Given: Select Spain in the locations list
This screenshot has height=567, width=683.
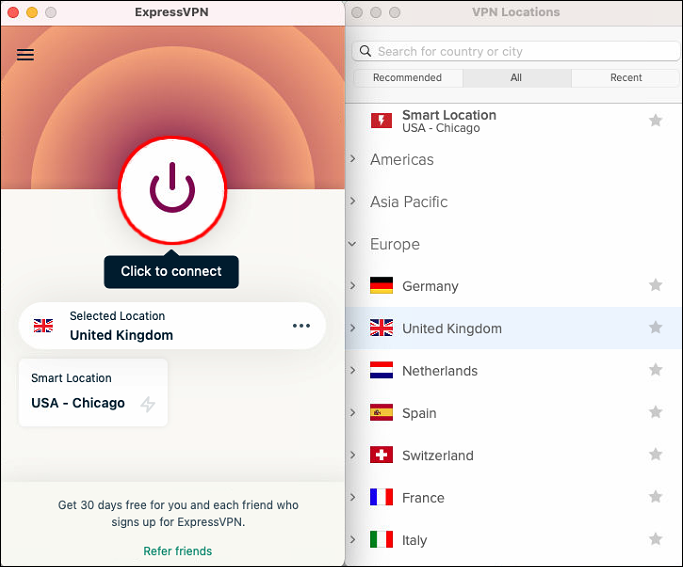Looking at the screenshot, I should point(514,412).
